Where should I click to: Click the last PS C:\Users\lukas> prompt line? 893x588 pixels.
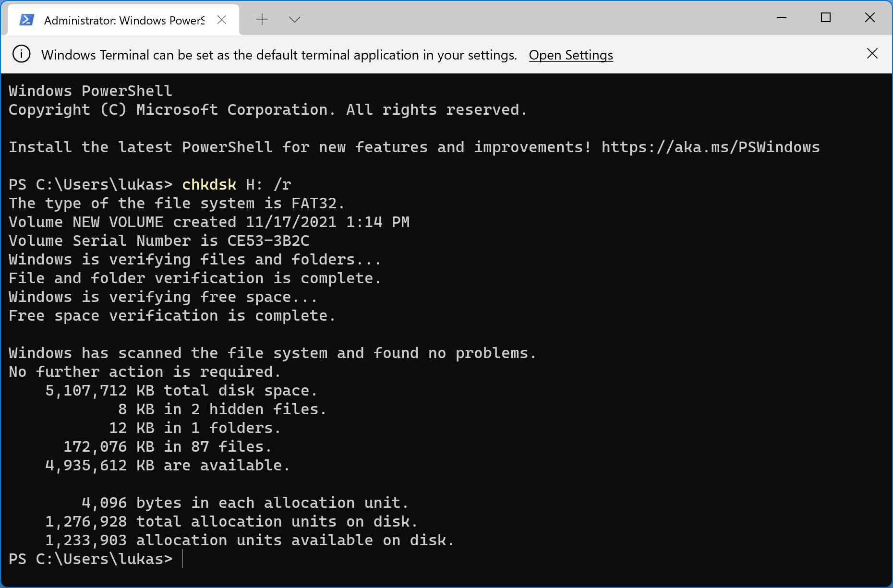[x=91, y=559]
